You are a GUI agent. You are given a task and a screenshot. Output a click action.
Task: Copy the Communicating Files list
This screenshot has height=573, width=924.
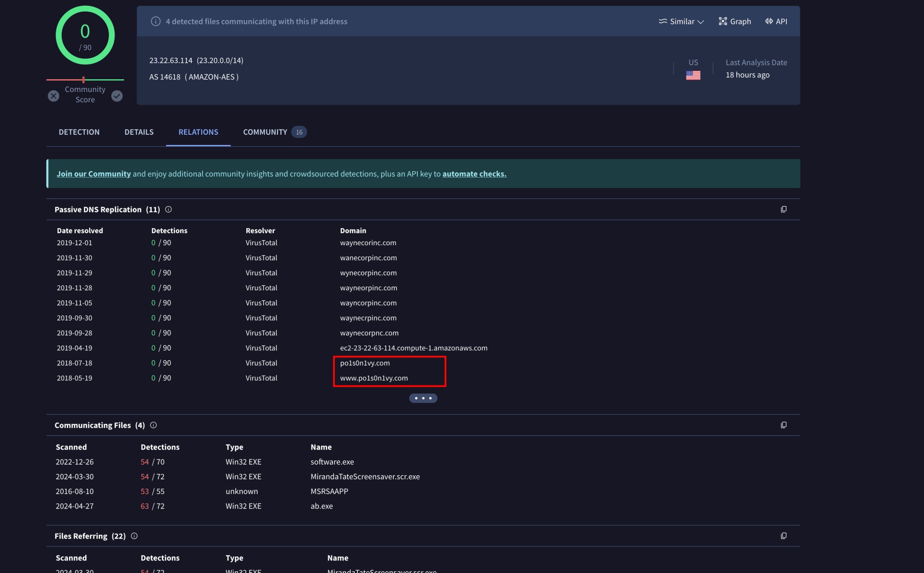[784, 425]
